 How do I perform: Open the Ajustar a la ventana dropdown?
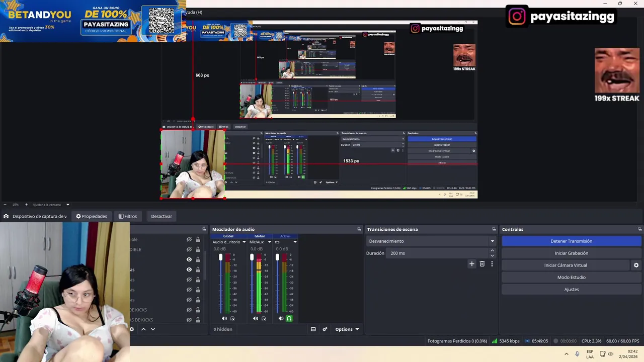[x=67, y=205]
